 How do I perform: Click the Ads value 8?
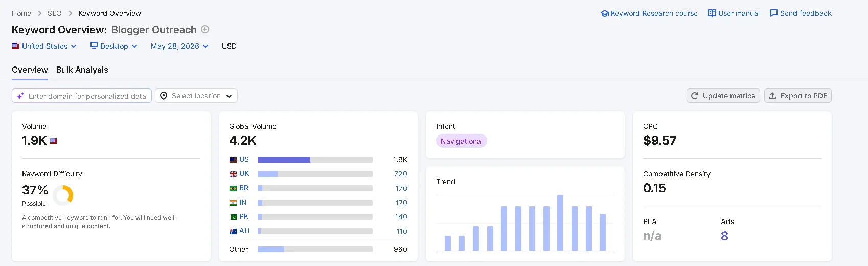tap(724, 236)
